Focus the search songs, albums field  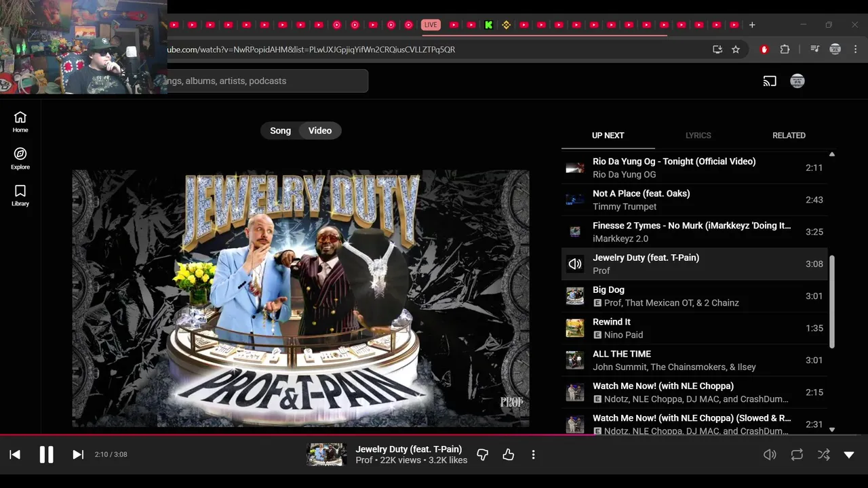coord(267,81)
